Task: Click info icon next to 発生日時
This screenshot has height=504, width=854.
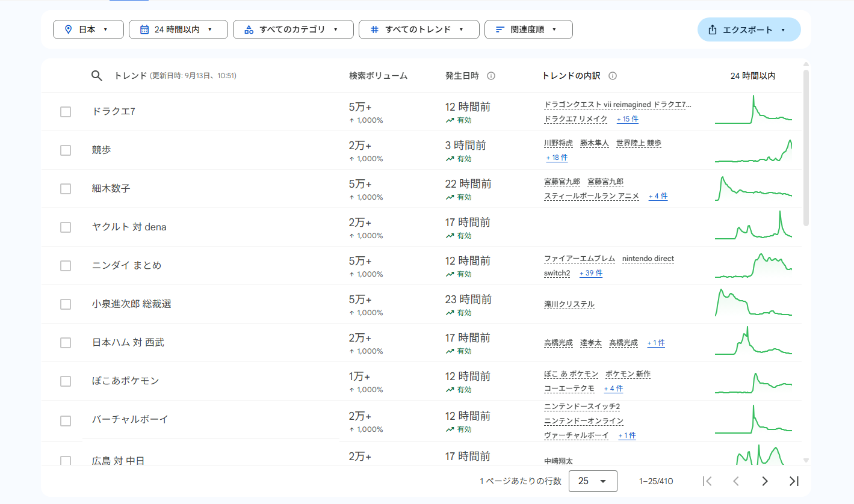Action: click(x=491, y=76)
